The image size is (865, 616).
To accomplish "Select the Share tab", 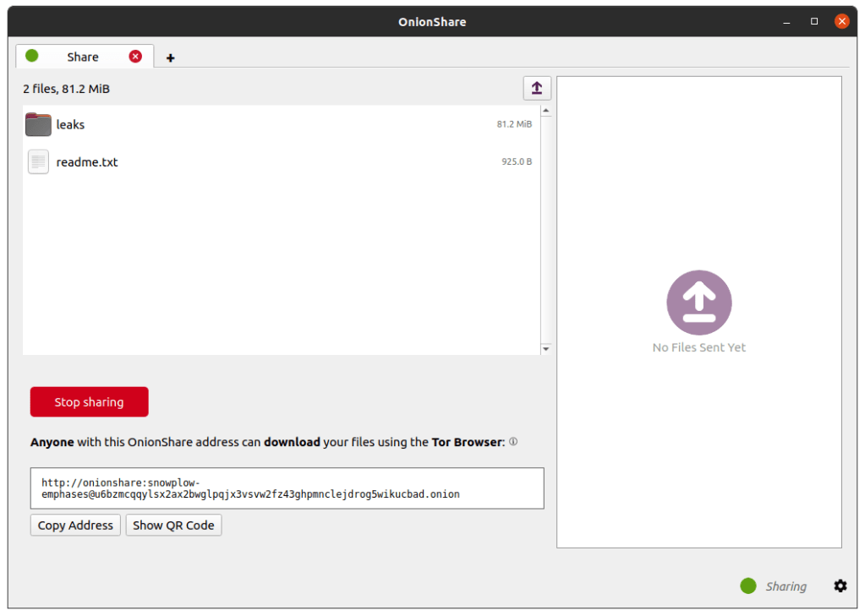I will (x=83, y=57).
